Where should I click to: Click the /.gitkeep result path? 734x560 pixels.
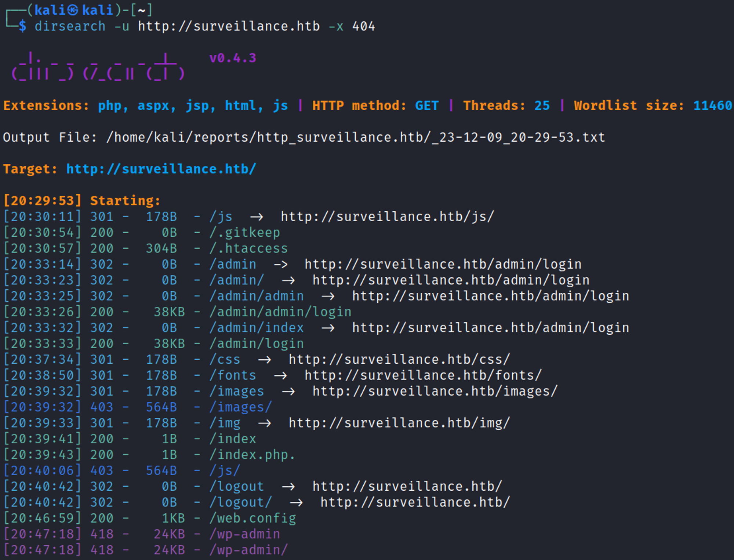tap(244, 232)
